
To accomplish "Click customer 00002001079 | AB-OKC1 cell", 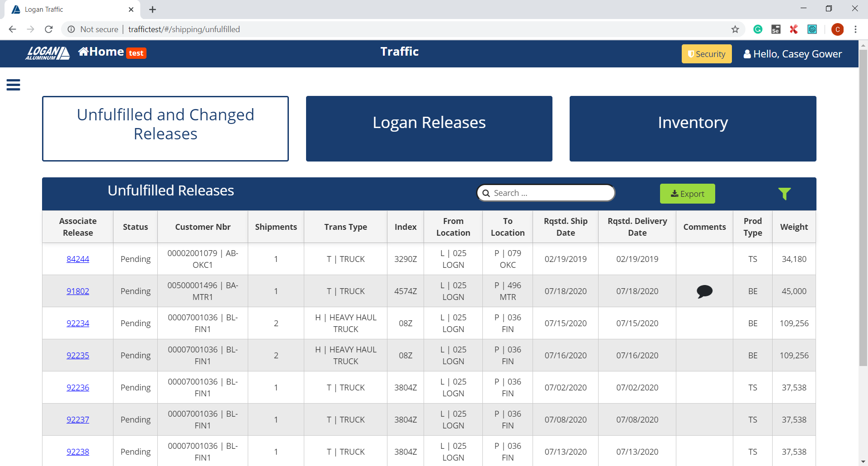I will pyautogui.click(x=203, y=259).
